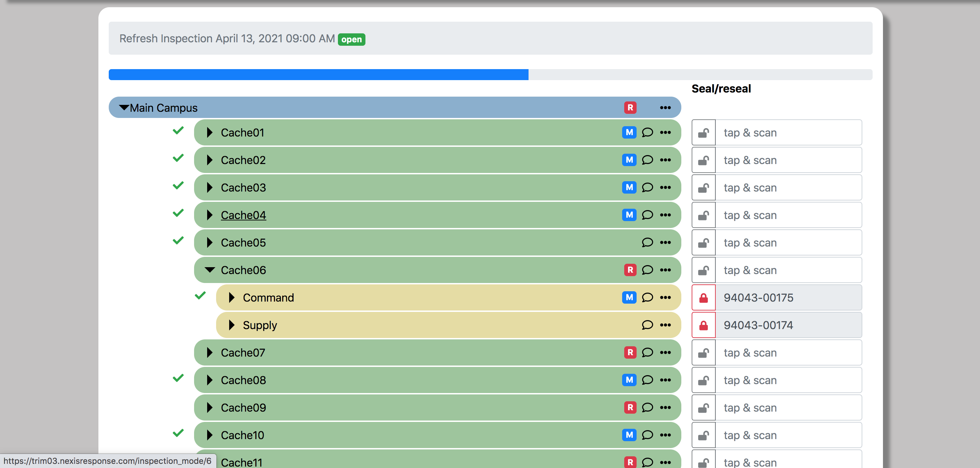
Task: Click the Seal/reseal column heading
Action: pyautogui.click(x=721, y=89)
